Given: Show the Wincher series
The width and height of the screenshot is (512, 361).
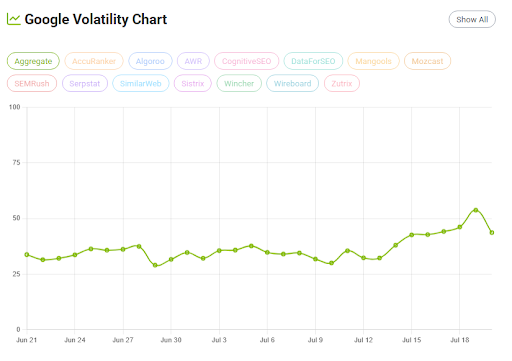Looking at the screenshot, I should coord(239,83).
